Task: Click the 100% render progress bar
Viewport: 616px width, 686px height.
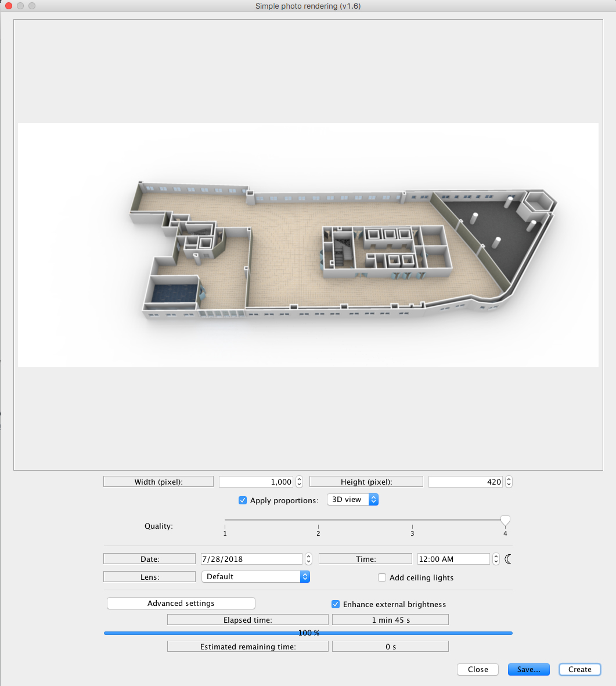Action: (x=308, y=633)
